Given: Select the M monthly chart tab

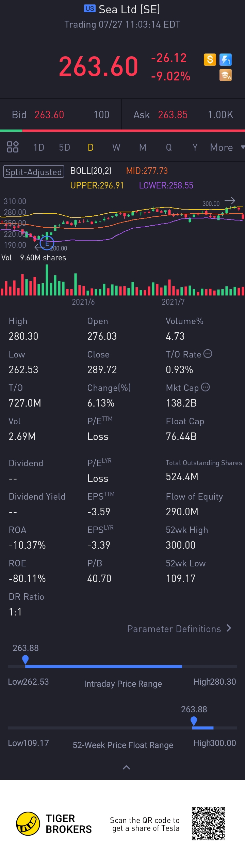Looking at the screenshot, I should (x=143, y=148).
